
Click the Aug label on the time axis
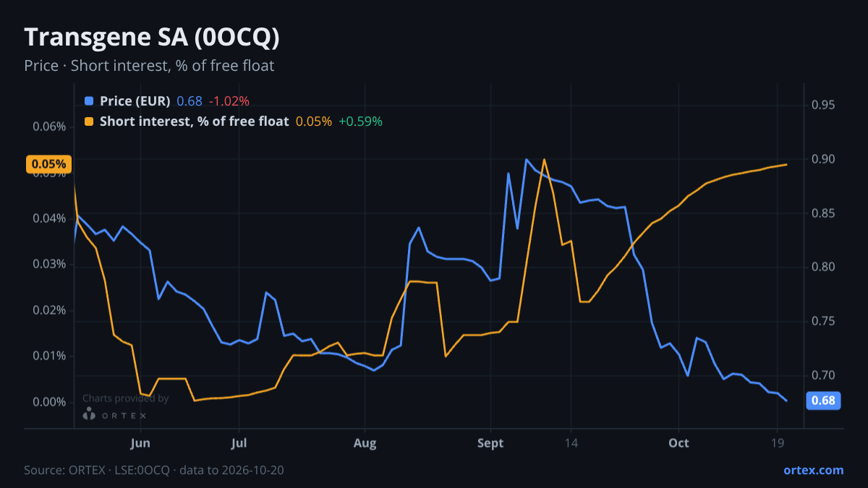click(365, 442)
